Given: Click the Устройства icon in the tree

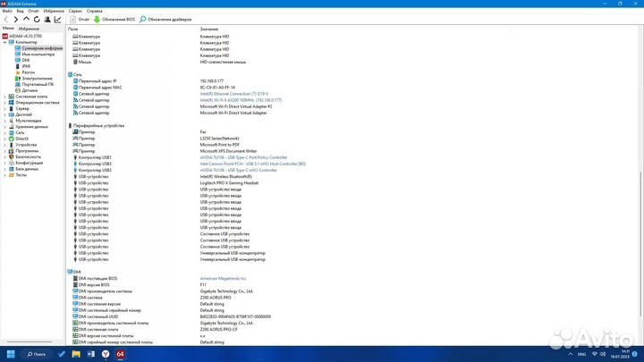Looking at the screenshot, I should (x=12, y=145).
